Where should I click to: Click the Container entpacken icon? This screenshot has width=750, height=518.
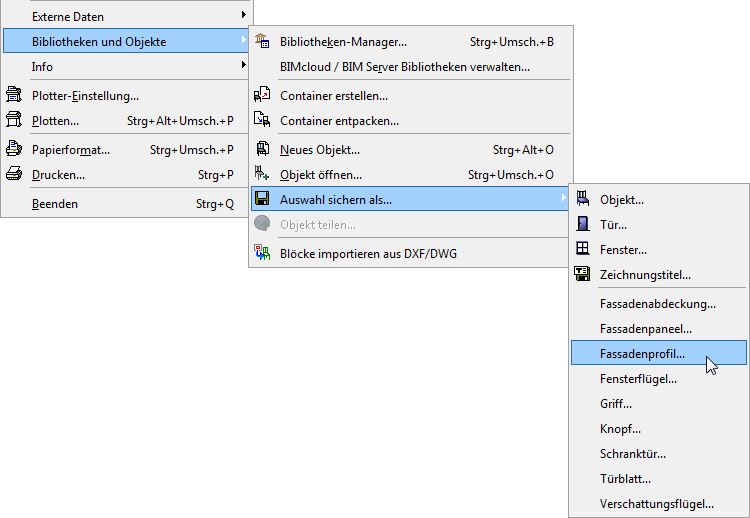coord(263,120)
